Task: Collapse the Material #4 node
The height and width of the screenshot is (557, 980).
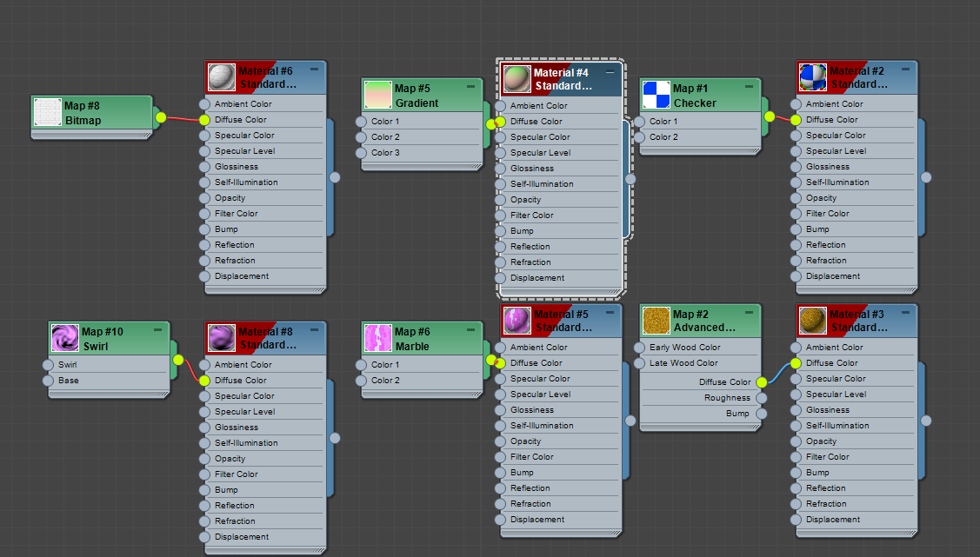Action: [610, 72]
